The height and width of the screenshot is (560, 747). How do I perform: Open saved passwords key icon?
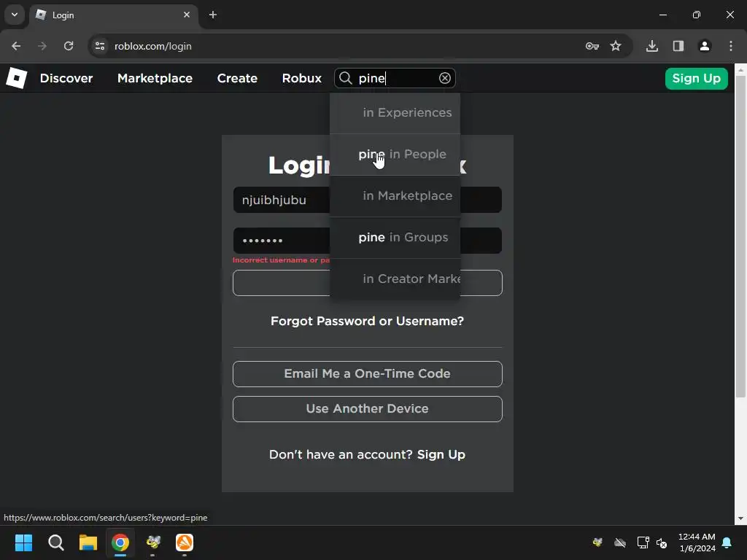point(592,46)
